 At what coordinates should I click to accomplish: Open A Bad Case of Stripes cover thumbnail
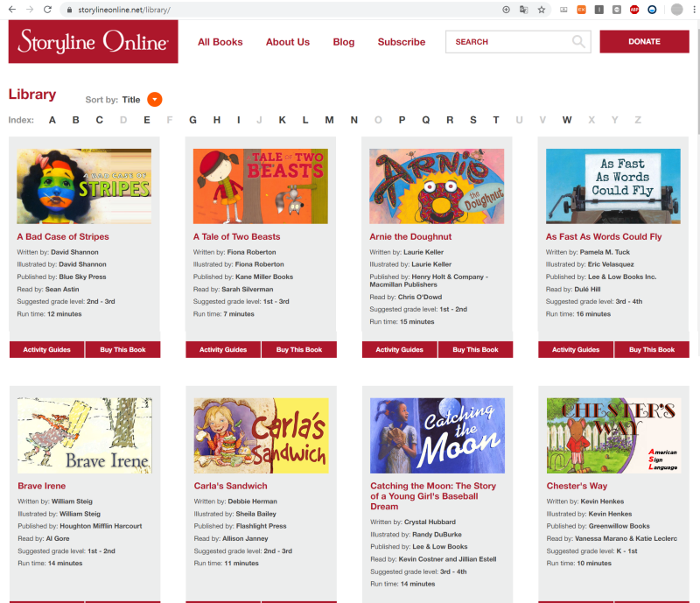pos(84,186)
